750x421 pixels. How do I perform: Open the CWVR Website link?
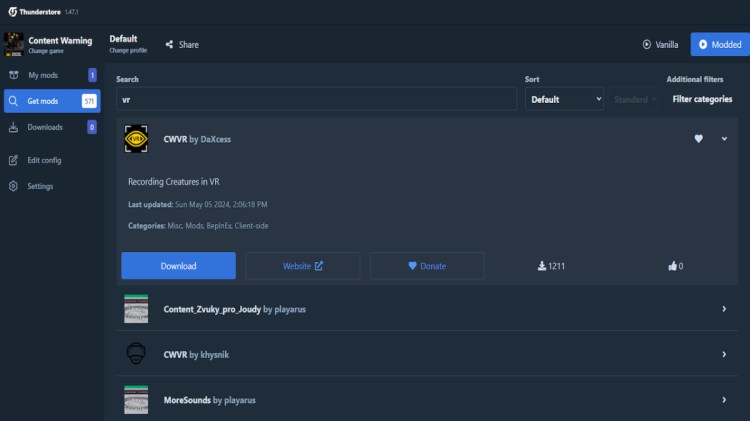(303, 266)
